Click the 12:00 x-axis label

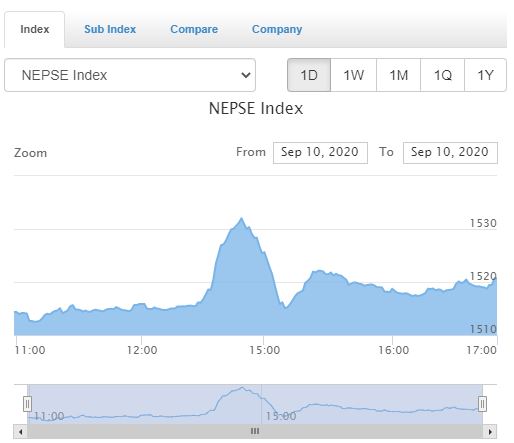142,350
